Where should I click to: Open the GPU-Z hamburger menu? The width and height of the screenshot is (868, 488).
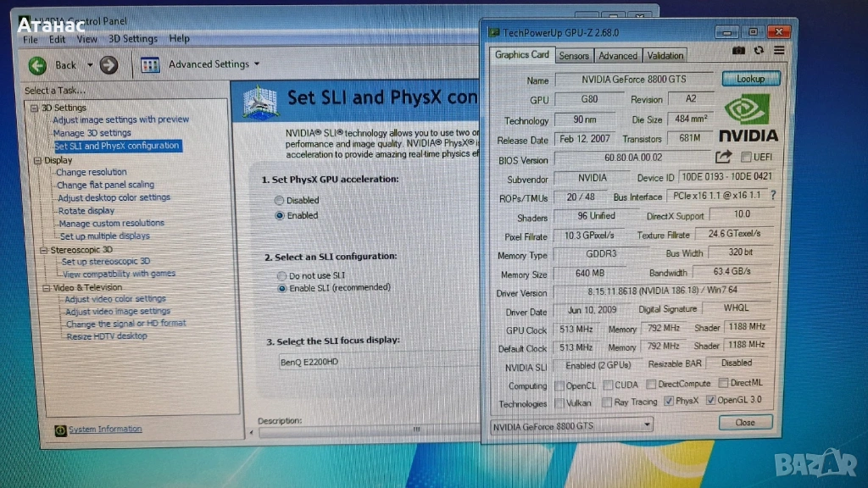(779, 51)
